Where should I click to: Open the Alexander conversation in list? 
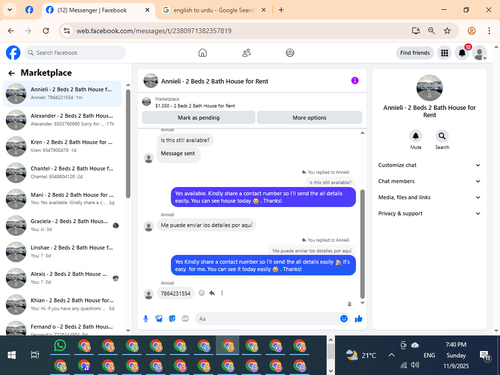coord(62,120)
